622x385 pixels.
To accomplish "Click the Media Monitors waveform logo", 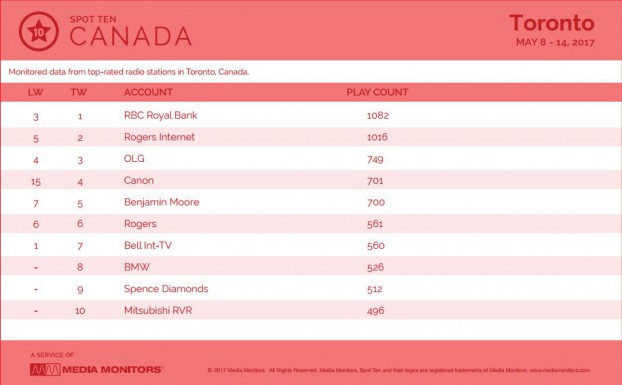I will click(45, 370).
